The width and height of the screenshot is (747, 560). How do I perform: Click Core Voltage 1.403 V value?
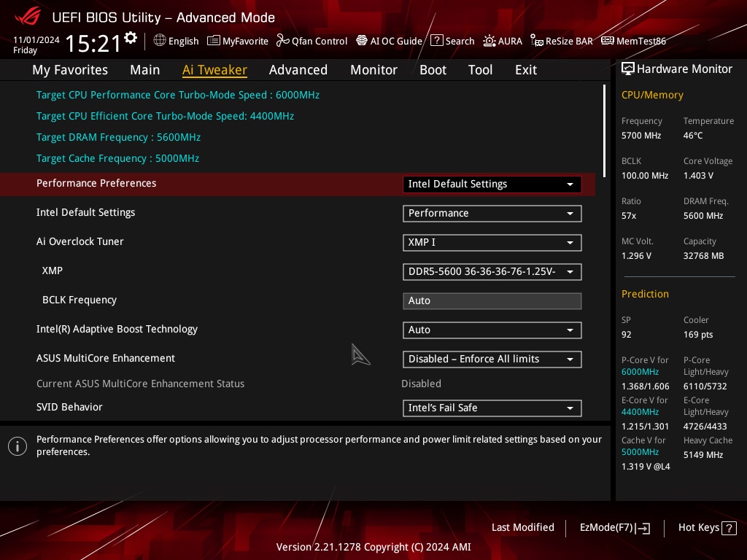698,176
